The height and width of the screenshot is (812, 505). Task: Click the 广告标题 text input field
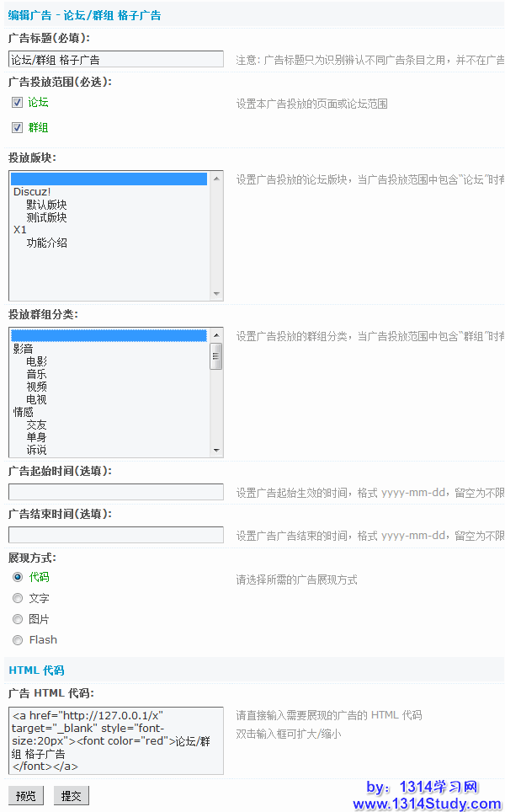pos(116,59)
